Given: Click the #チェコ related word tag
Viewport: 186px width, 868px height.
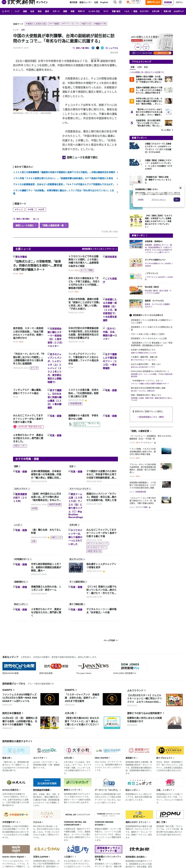Looking at the screenshot, I should [19, 210].
